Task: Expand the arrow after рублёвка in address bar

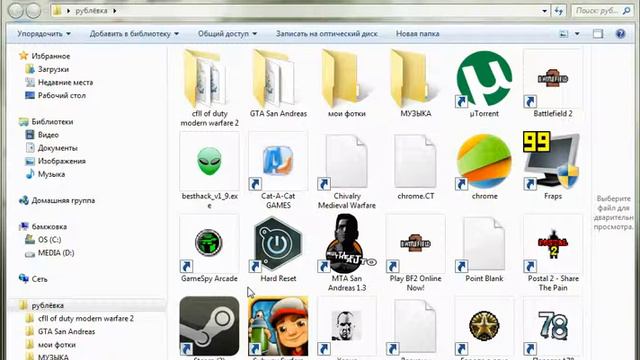Action: [x=115, y=11]
